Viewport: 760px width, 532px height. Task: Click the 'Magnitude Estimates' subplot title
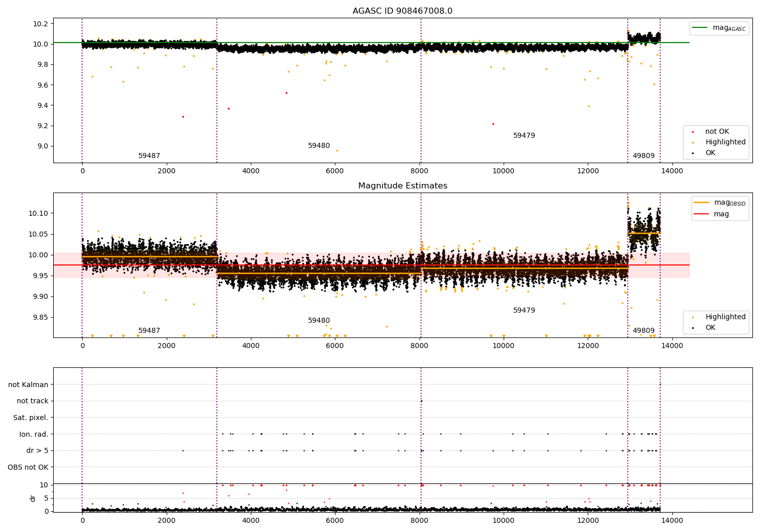[403, 186]
